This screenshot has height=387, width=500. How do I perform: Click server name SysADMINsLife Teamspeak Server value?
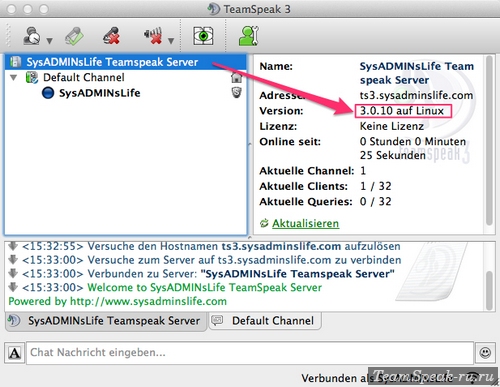pyautogui.click(x=417, y=73)
